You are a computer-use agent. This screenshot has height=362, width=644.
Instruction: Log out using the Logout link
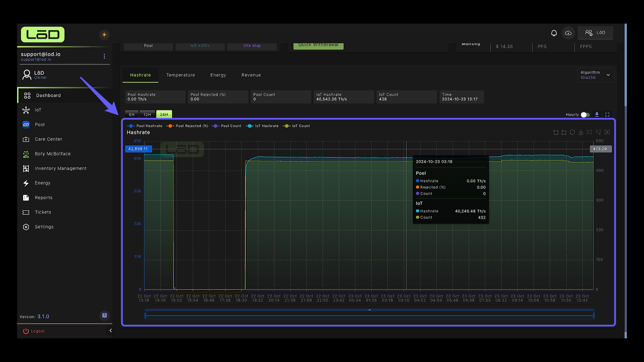(x=34, y=331)
